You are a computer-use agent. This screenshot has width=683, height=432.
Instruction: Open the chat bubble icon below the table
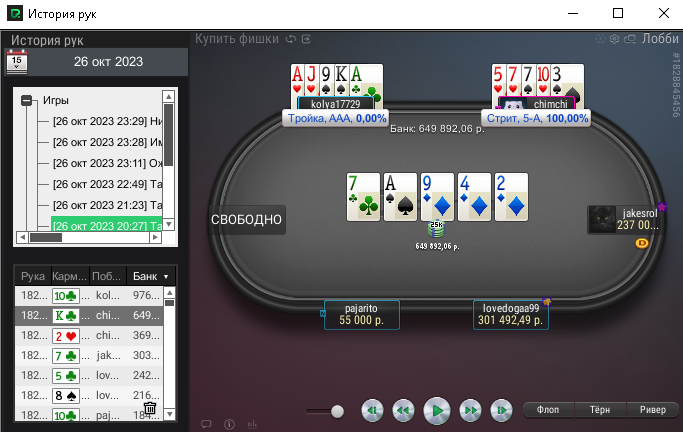click(206, 424)
